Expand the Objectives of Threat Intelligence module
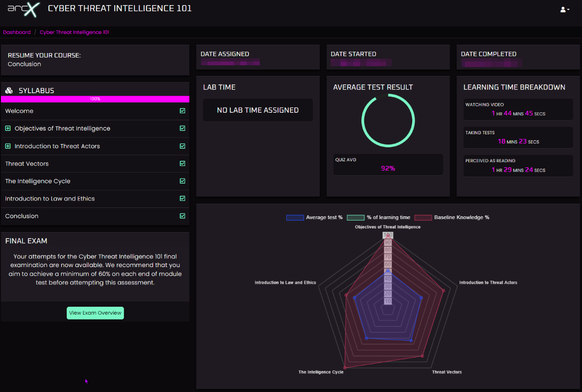The image size is (582, 392). click(x=7, y=128)
